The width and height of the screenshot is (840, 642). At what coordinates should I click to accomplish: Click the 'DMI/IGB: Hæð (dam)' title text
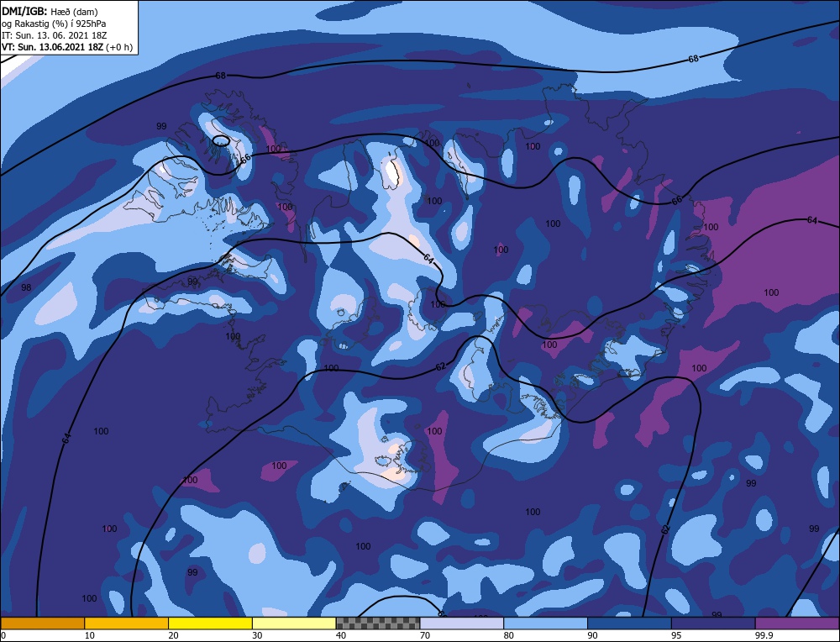click(x=50, y=11)
